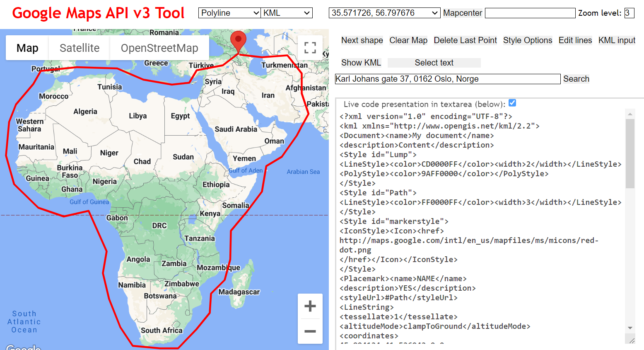Click the Saudi Arabia label on the map
This screenshot has width=644, height=350.
click(236, 129)
